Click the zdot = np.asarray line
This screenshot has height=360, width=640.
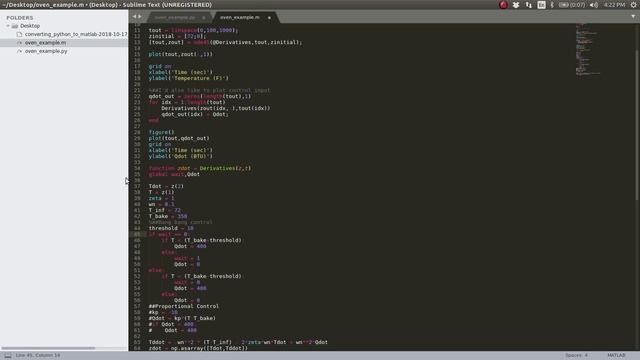pos(198,348)
